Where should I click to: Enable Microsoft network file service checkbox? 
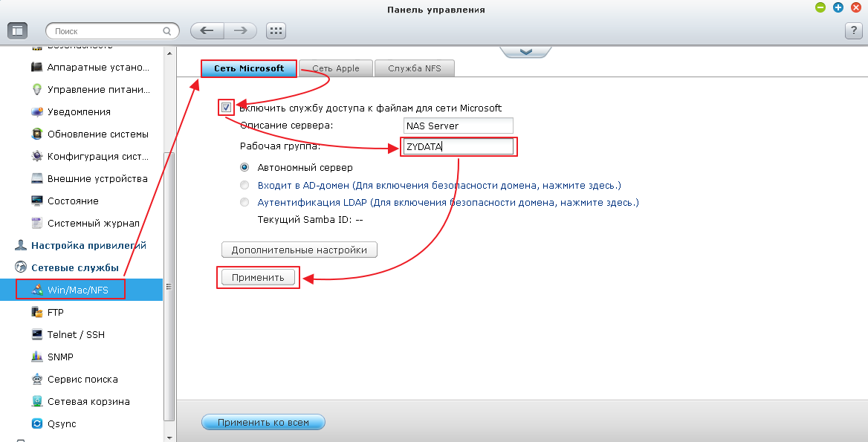[x=226, y=107]
